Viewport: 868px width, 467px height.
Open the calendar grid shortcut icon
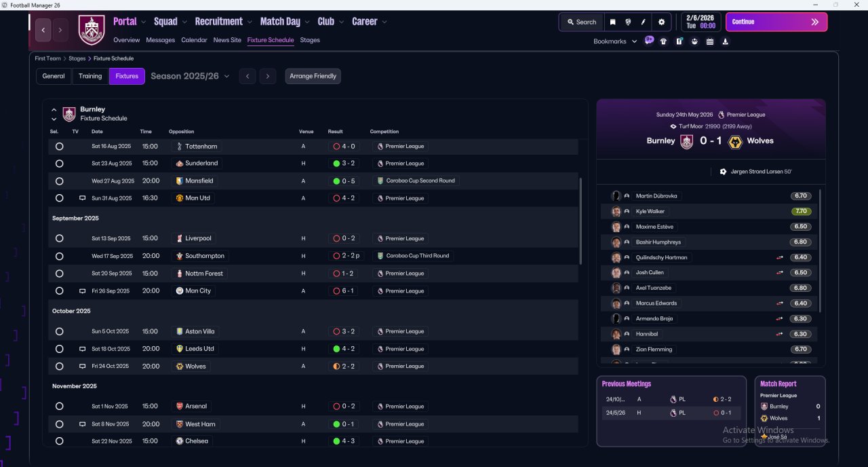(x=710, y=41)
